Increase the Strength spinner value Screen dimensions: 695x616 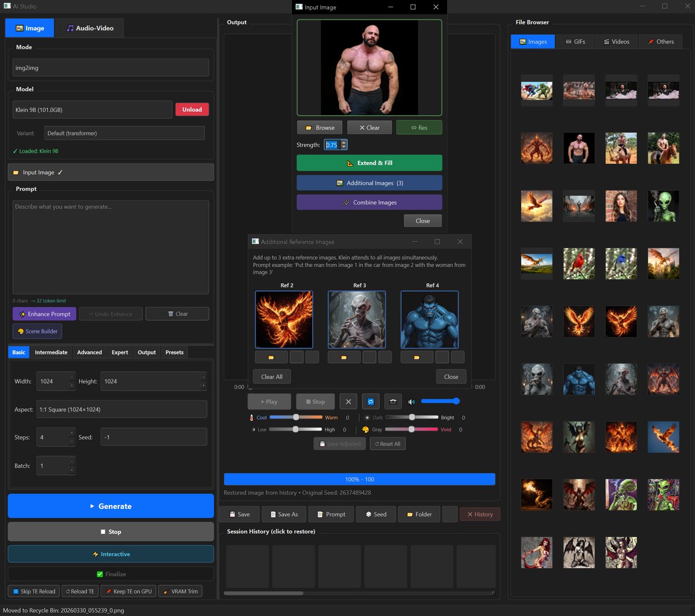[343, 142]
